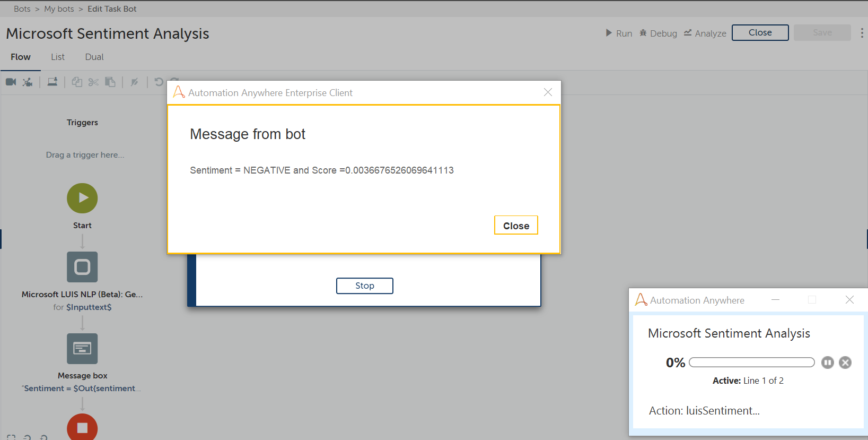Switch to the Dual view tab

(x=94, y=57)
